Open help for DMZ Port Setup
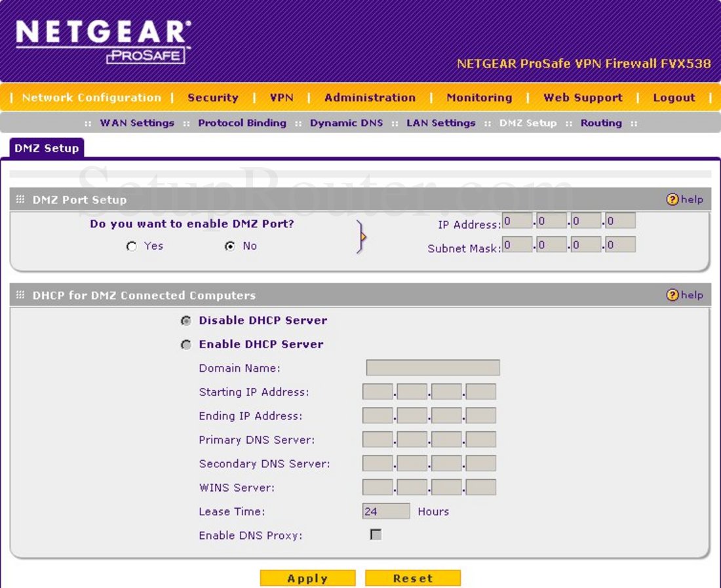This screenshot has width=721, height=588. coord(686,199)
